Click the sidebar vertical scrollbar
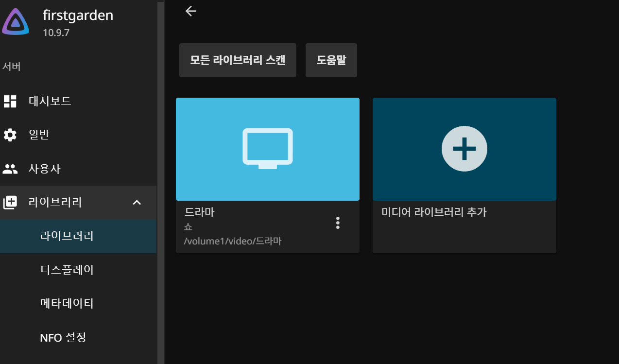Image resolution: width=619 pixels, height=364 pixels. 161,182
